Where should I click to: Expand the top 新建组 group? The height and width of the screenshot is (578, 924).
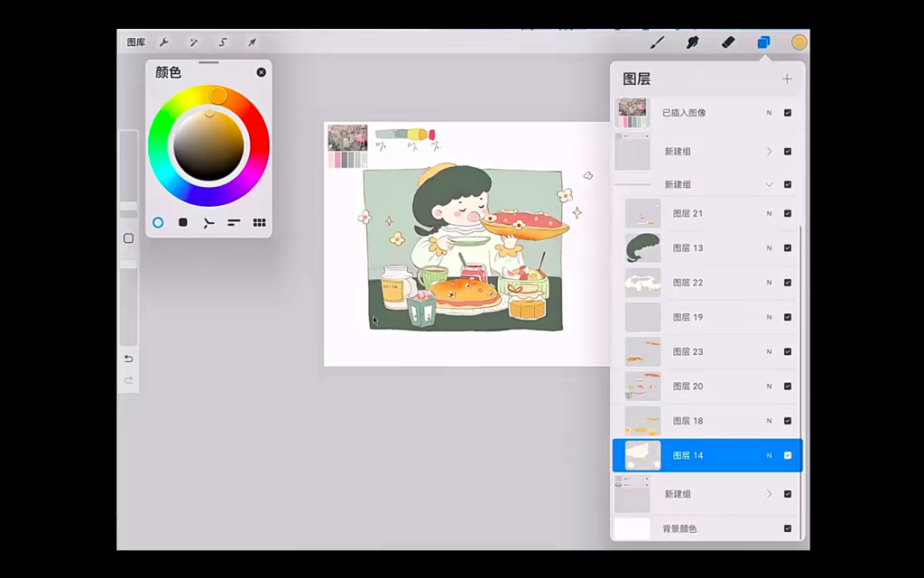pyautogui.click(x=769, y=151)
